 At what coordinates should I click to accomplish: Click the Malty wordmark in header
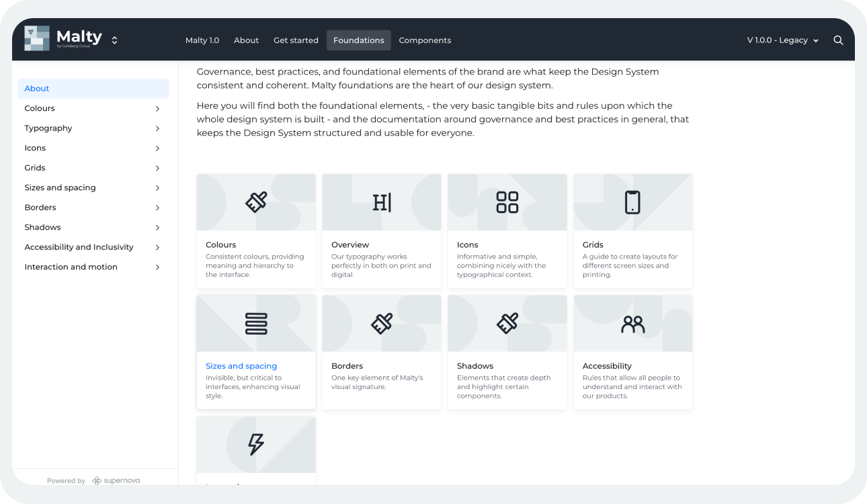[79, 37]
